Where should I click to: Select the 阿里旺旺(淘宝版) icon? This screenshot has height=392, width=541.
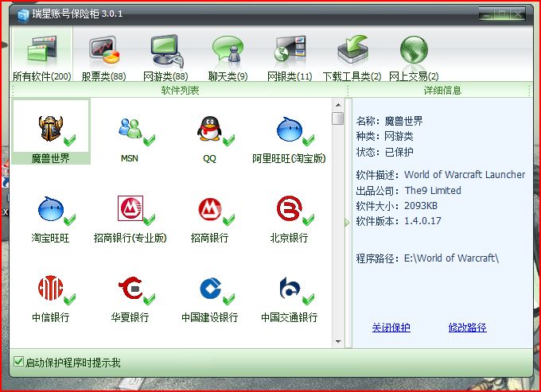tap(289, 130)
